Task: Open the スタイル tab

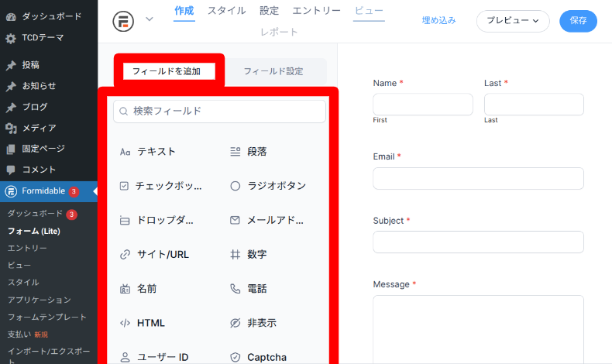Action: click(227, 11)
